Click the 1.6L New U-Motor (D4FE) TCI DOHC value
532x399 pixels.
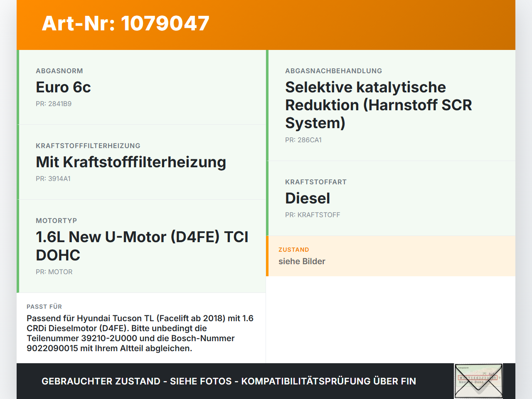(x=142, y=246)
